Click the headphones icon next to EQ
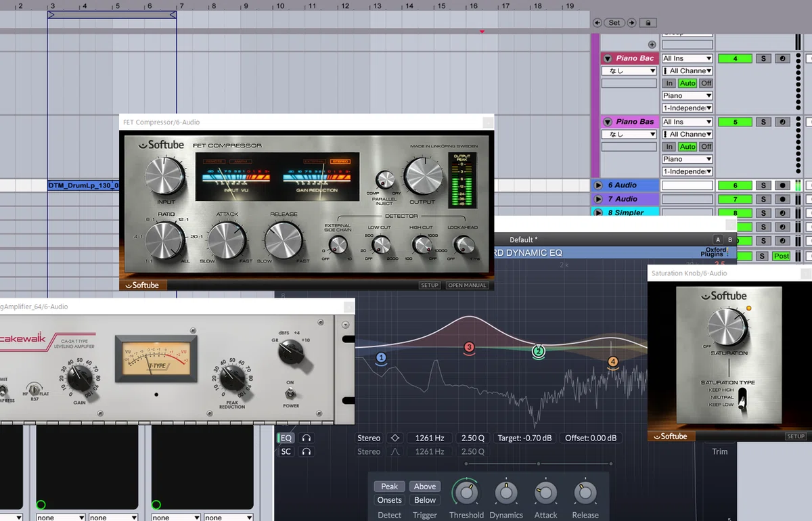 click(307, 438)
